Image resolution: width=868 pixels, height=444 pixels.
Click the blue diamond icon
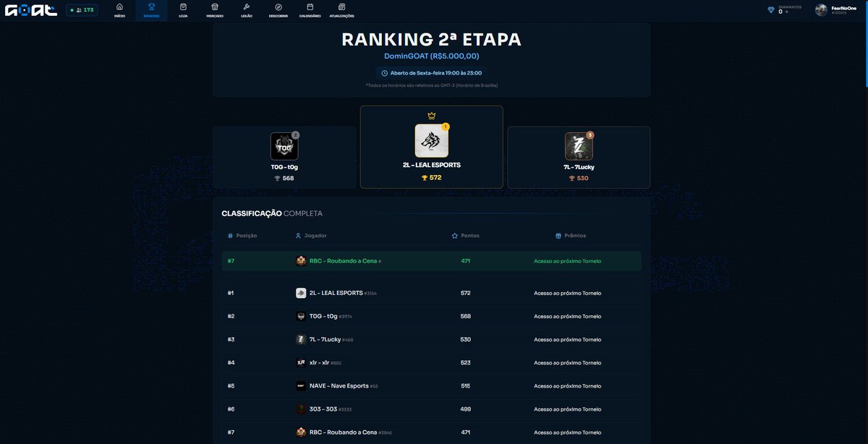tap(771, 10)
